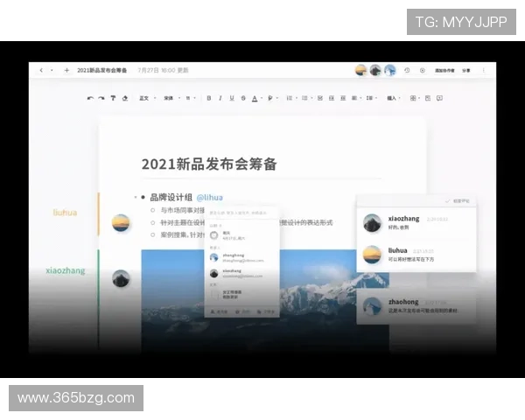Click the bulleted list icon
525x420 pixels.
(290, 98)
